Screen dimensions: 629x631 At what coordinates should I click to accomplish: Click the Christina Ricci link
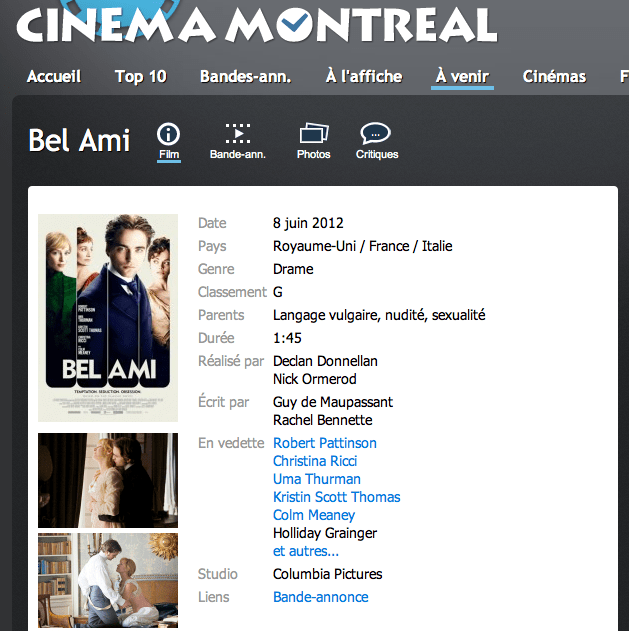pos(315,461)
